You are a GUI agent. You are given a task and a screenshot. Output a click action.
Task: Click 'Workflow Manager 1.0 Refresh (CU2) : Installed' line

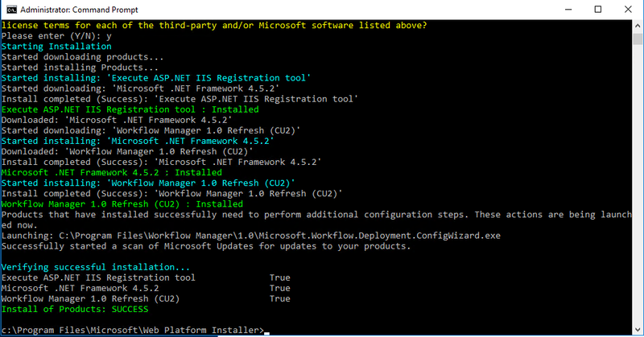coord(122,204)
